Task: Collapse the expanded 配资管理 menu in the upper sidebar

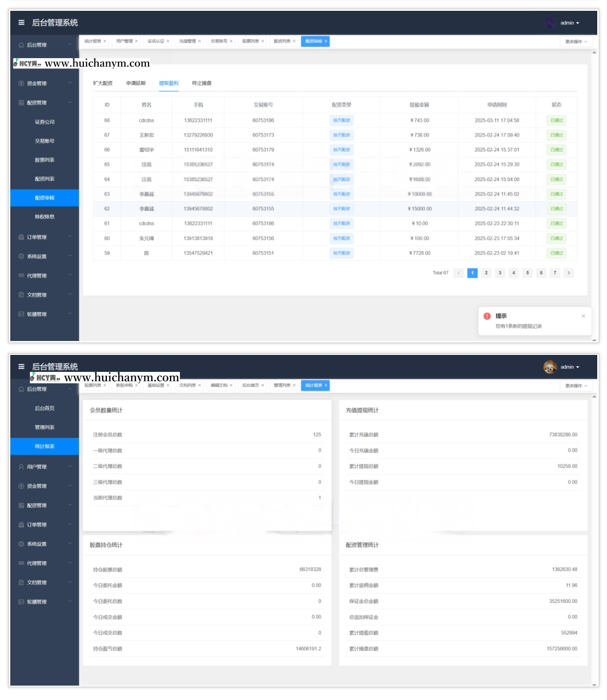Action: point(70,102)
